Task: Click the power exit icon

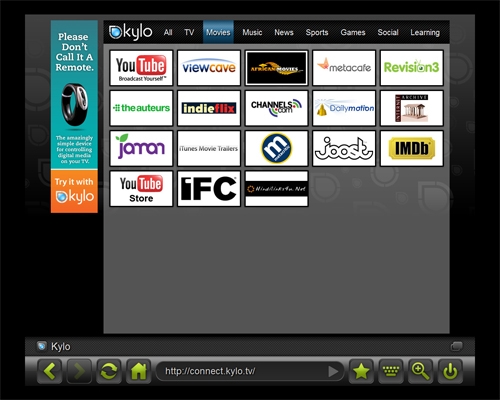Action: [450, 371]
